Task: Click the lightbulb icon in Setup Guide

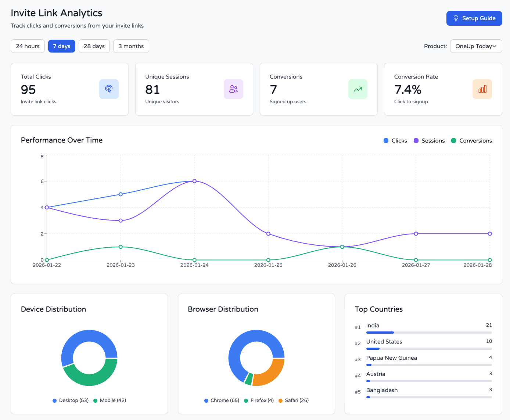Action: [456, 18]
